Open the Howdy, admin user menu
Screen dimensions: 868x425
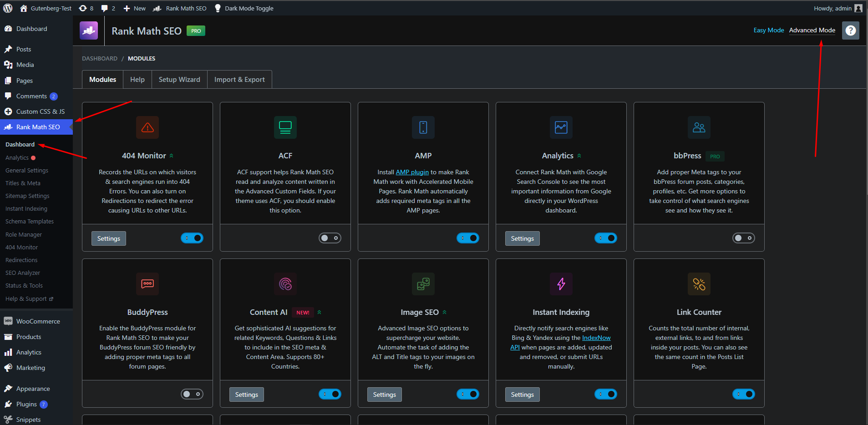tap(838, 8)
